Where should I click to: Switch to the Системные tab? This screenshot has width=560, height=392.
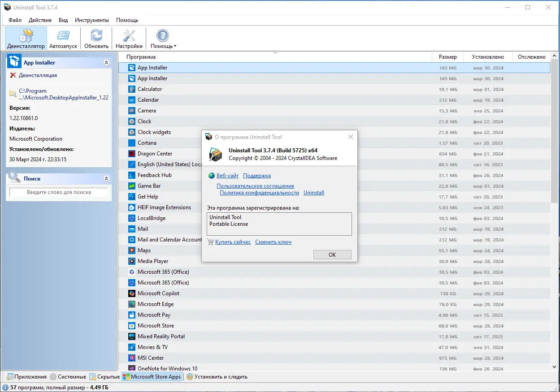68,377
